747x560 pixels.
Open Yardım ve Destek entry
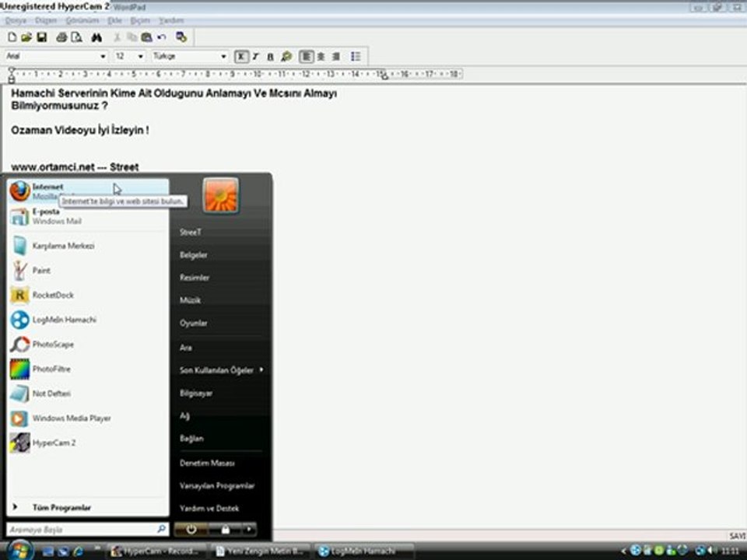click(x=209, y=509)
